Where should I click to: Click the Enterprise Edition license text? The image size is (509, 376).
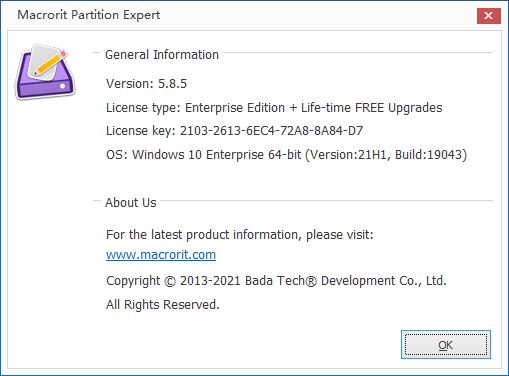click(235, 108)
